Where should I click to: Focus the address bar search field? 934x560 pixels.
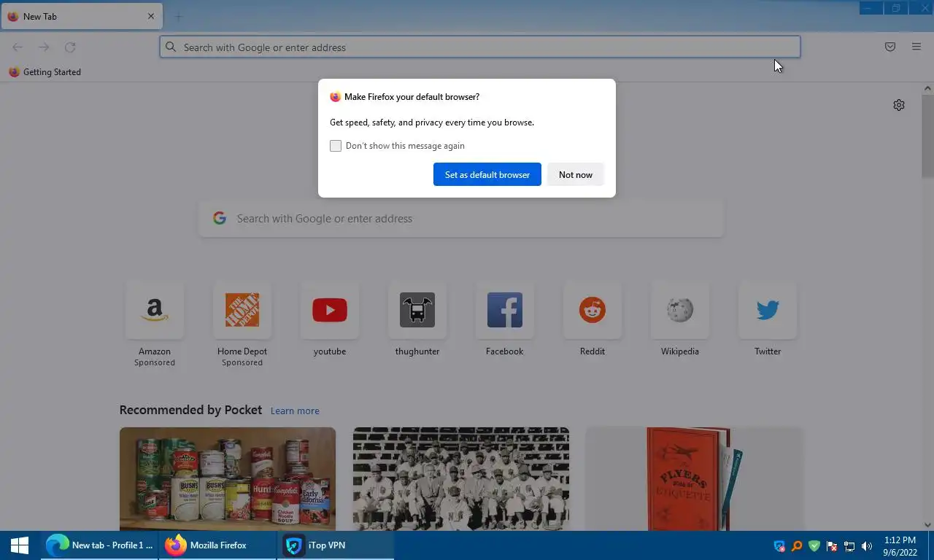(480, 47)
